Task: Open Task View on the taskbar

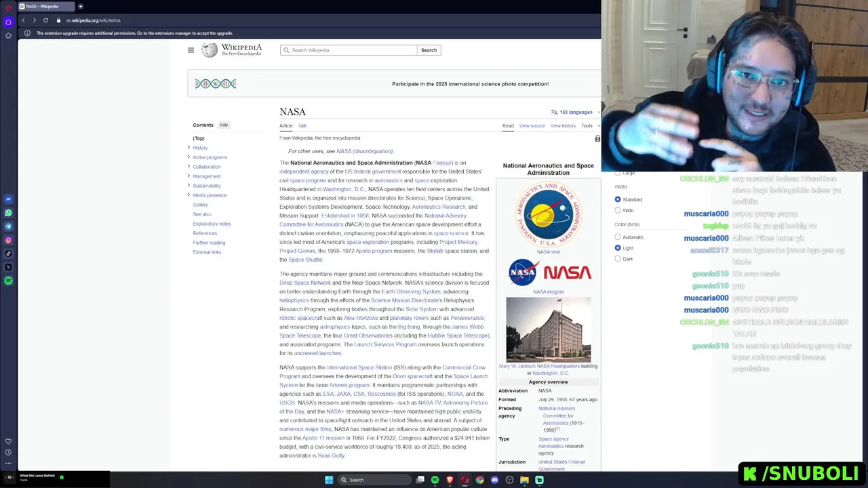Action: 420,480
